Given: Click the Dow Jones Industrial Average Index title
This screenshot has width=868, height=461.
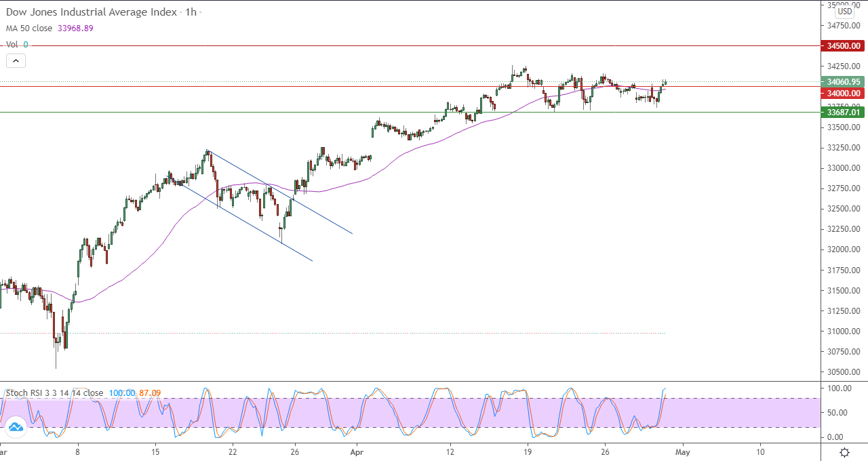Looking at the screenshot, I should 92,12.
